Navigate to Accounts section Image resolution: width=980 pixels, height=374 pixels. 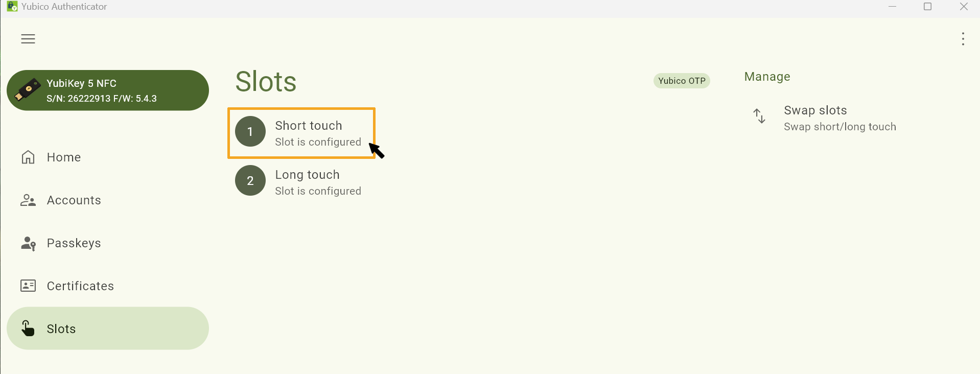tap(74, 200)
